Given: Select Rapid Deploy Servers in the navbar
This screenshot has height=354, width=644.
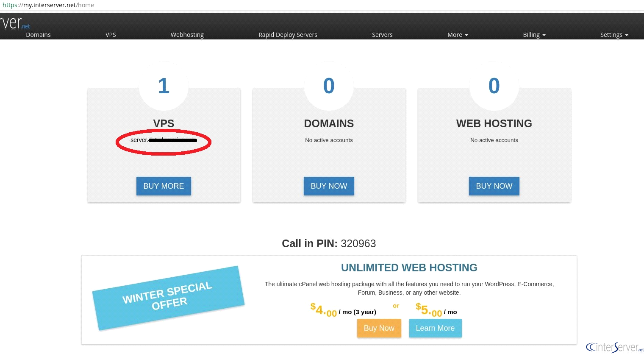Looking at the screenshot, I should click(288, 35).
